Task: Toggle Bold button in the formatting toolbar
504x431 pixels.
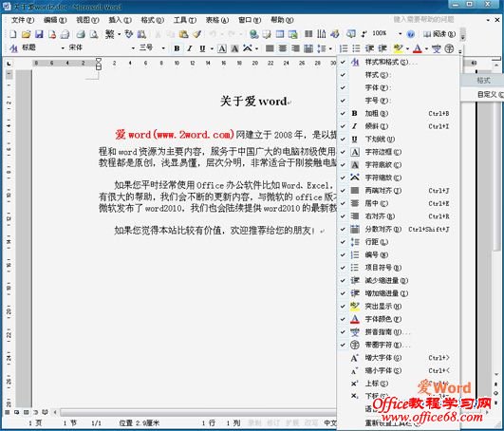Action: tap(177, 48)
